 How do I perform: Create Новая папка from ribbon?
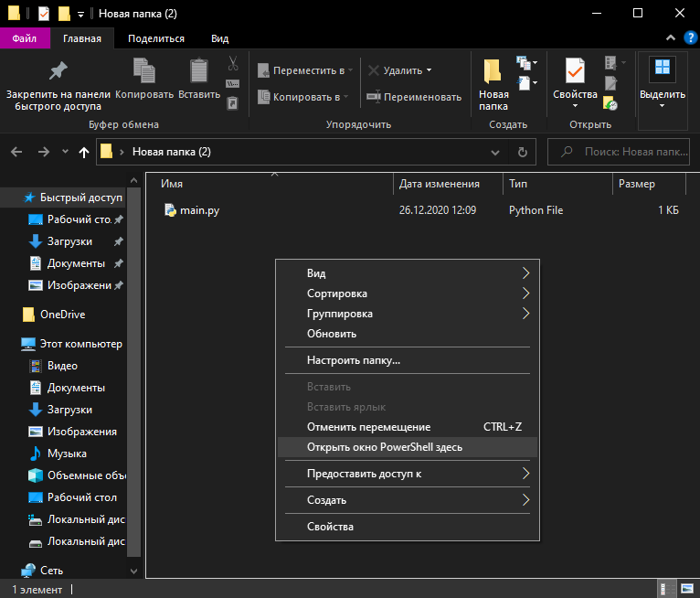pyautogui.click(x=493, y=85)
